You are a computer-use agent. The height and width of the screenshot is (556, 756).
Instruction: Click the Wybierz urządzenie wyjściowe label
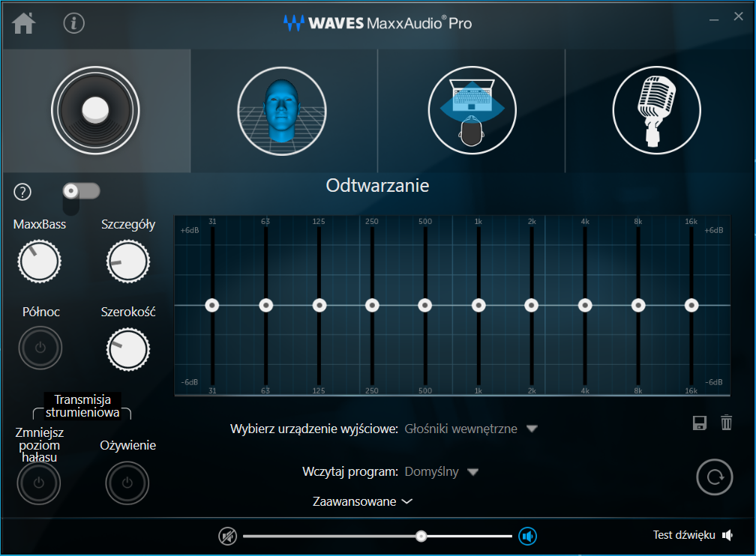[313, 429]
